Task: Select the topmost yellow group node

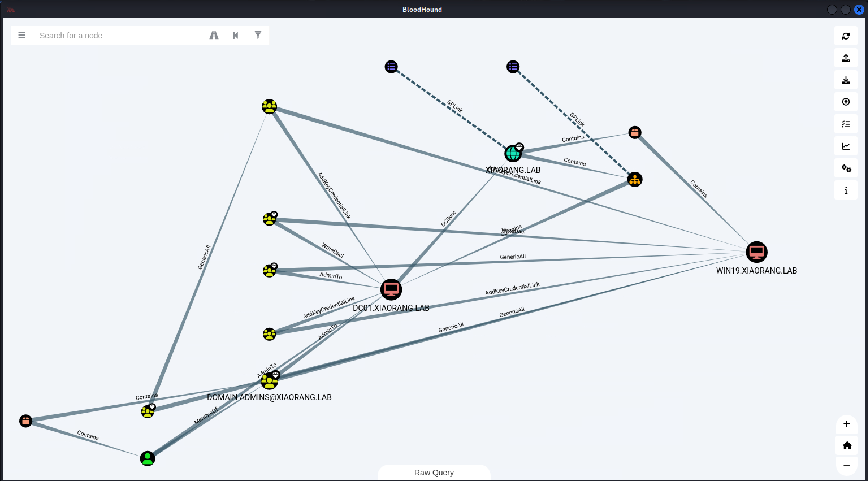Action: (x=269, y=107)
